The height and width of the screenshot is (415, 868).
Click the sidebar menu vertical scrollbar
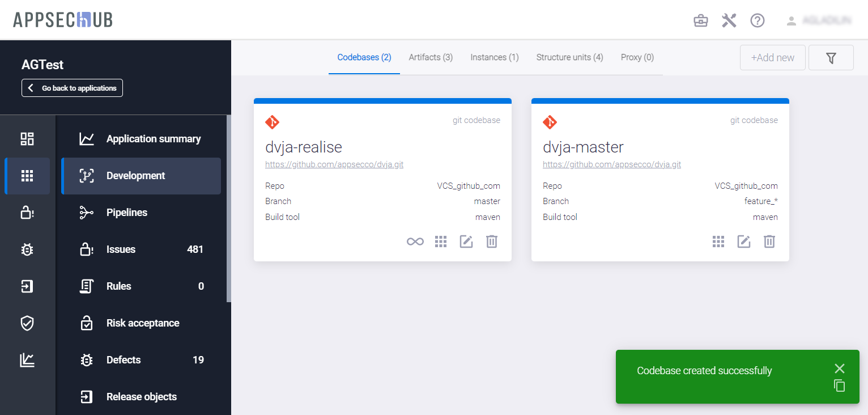pos(229,209)
